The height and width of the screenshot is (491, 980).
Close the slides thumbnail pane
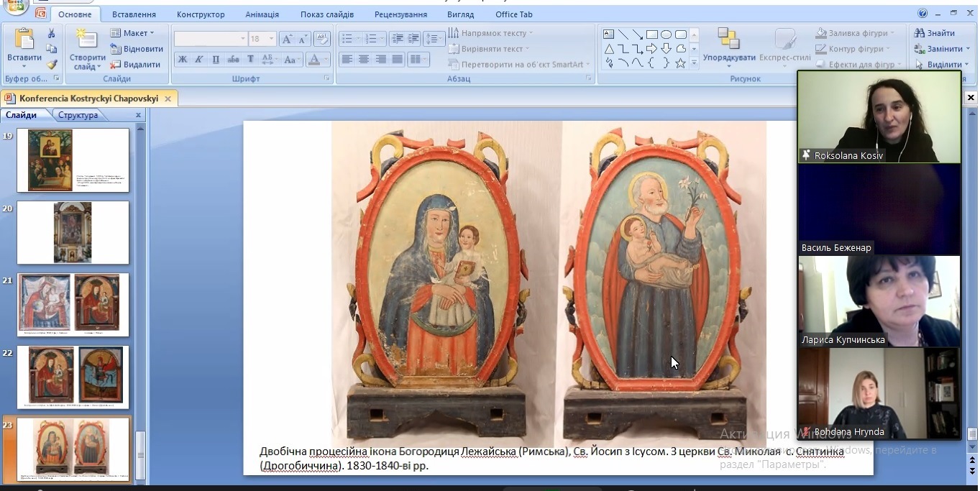pyautogui.click(x=139, y=115)
